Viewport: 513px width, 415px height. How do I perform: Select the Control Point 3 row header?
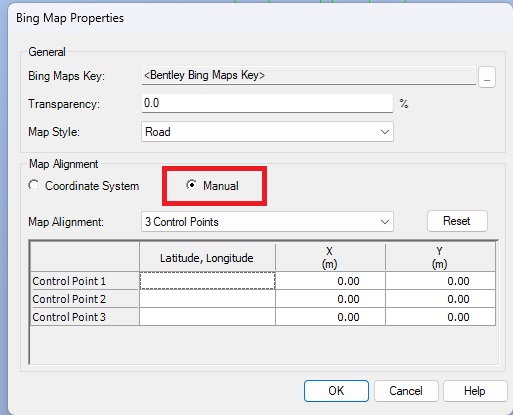[x=85, y=317]
